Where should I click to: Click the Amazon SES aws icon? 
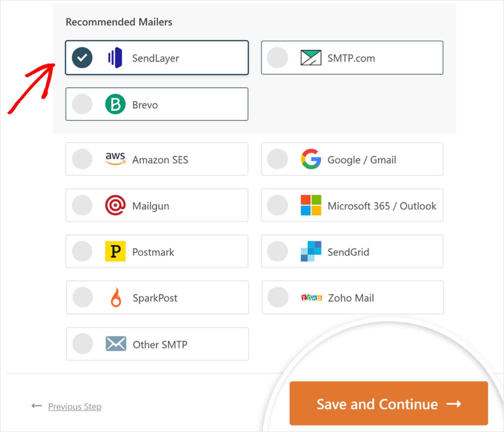coord(115,159)
